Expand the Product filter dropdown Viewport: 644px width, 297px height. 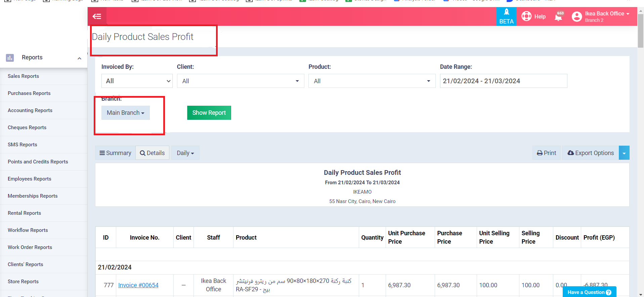click(372, 81)
